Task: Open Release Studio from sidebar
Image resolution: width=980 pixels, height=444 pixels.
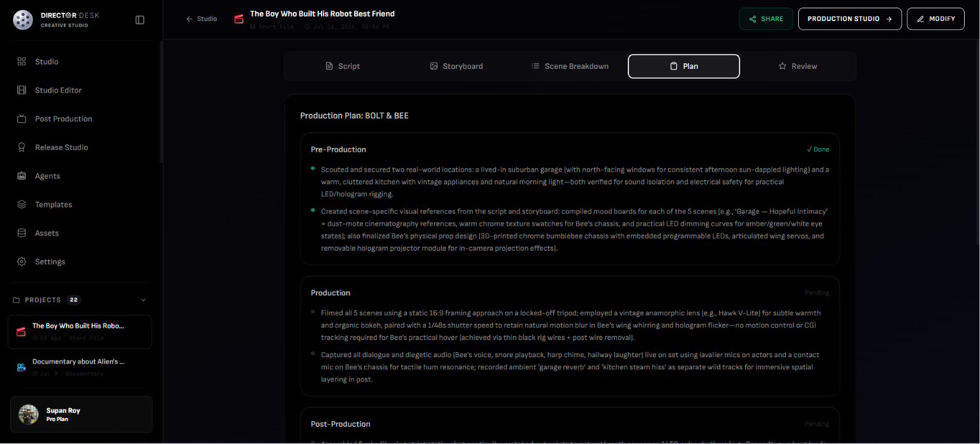Action: (x=80, y=147)
